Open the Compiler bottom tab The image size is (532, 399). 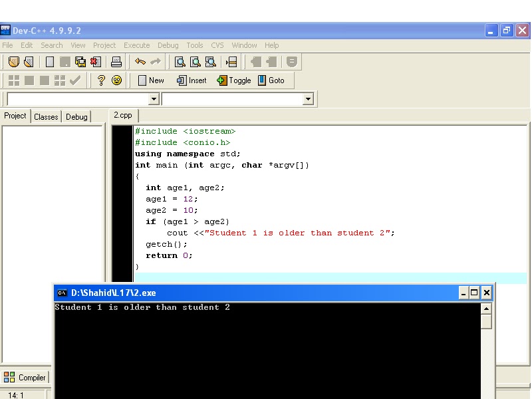(25, 377)
